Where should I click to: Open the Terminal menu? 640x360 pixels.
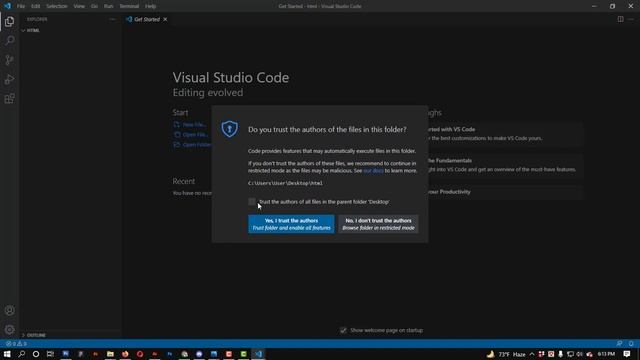[x=129, y=6]
